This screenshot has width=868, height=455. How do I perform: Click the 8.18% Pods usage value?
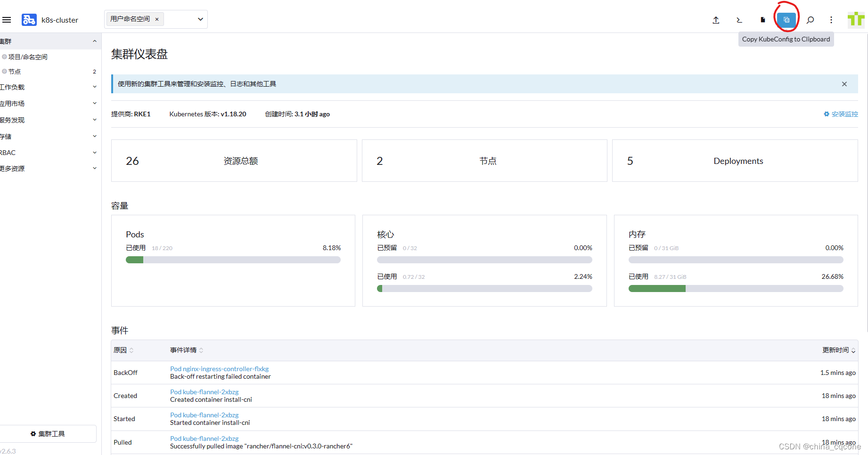(x=332, y=248)
